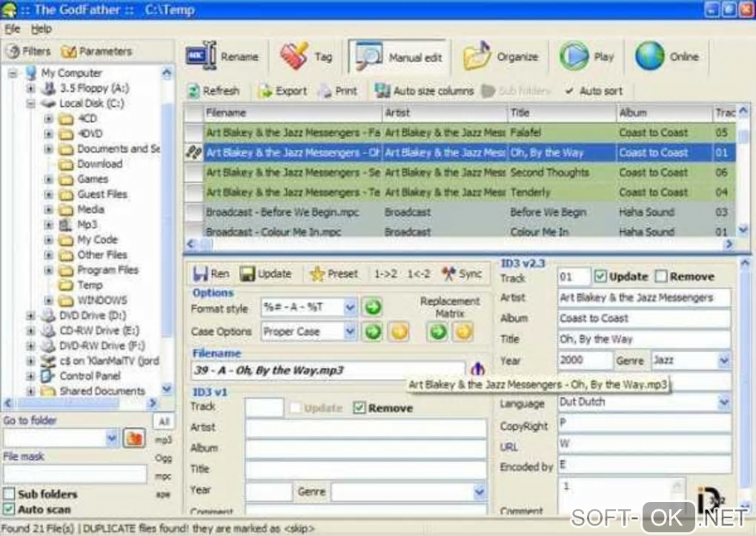
Task: Toggle ID3 v1 Update checkbox
Action: [295, 408]
